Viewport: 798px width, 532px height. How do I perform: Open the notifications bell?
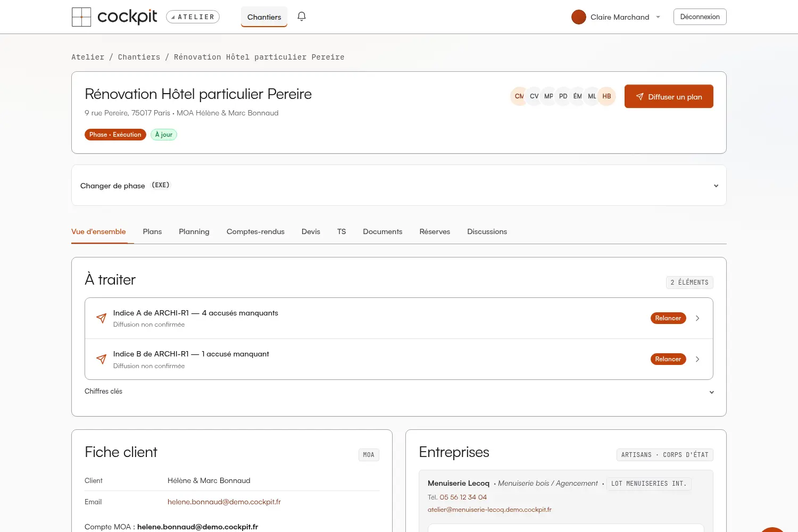[302, 16]
